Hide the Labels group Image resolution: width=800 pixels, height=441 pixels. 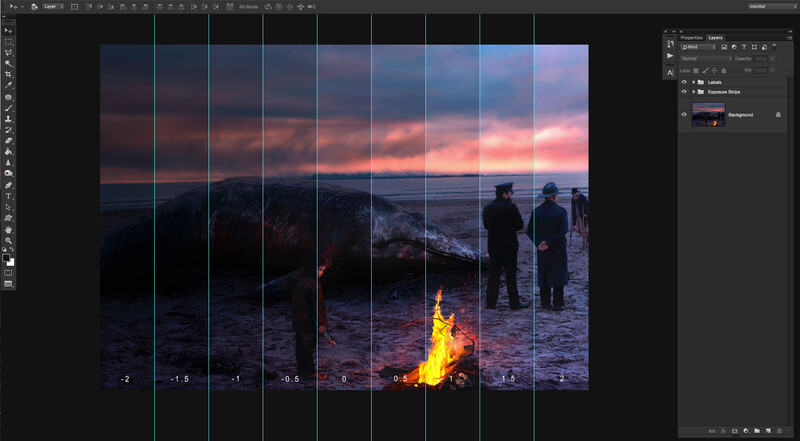pyautogui.click(x=684, y=82)
